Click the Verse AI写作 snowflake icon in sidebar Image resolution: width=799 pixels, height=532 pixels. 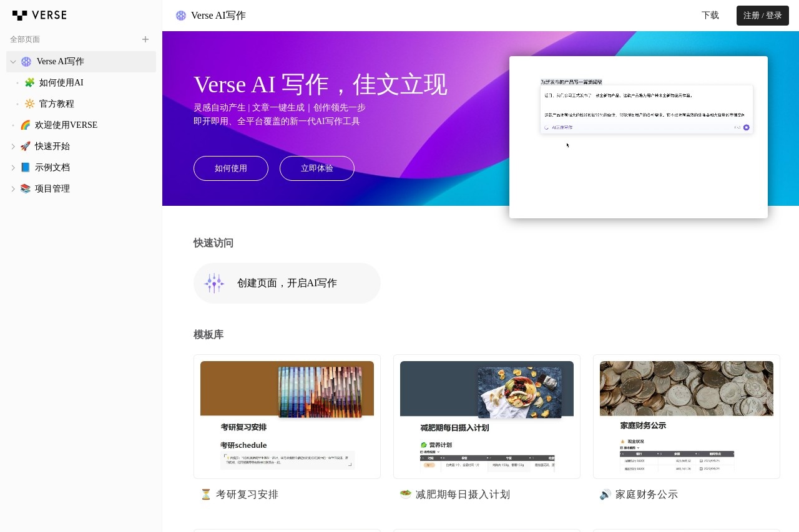pyautogui.click(x=26, y=62)
